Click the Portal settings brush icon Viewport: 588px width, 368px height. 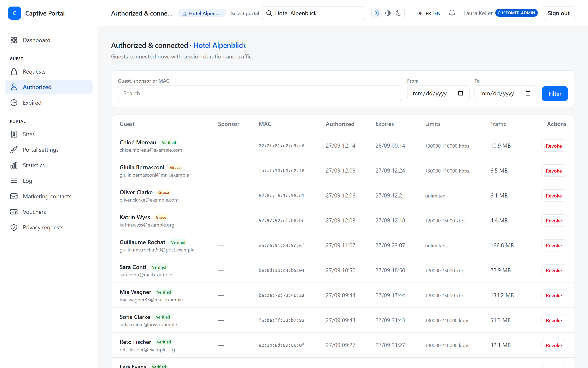14,150
